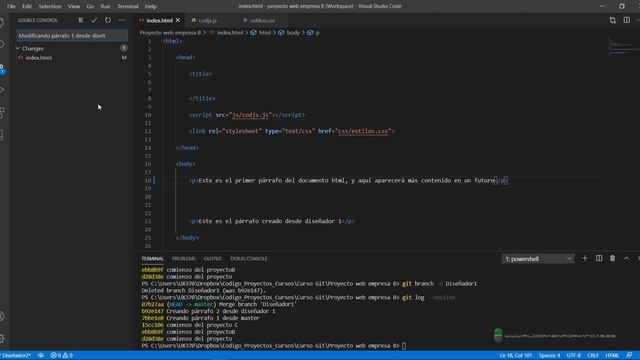Maximize the terminal panel size

[626, 258]
